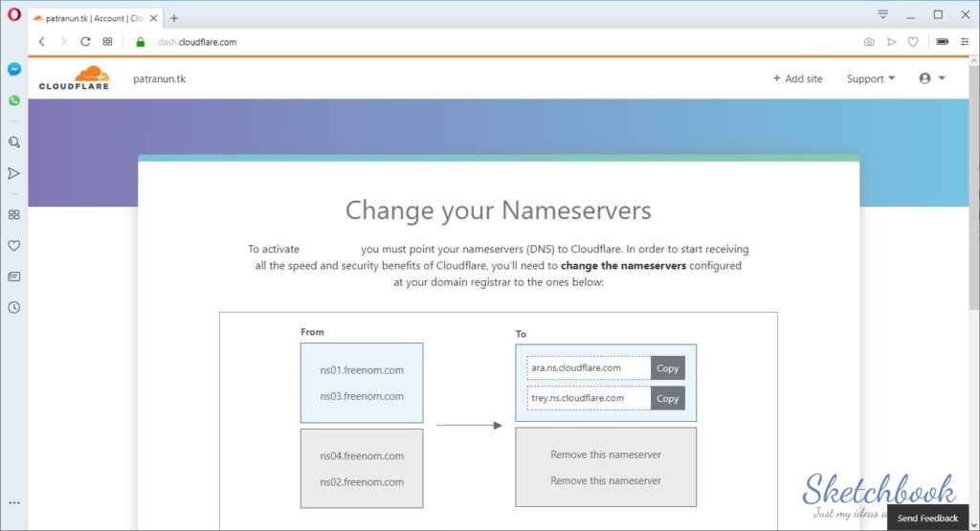Go forward to next page
Image resolution: width=980 pixels, height=531 pixels.
63,42
